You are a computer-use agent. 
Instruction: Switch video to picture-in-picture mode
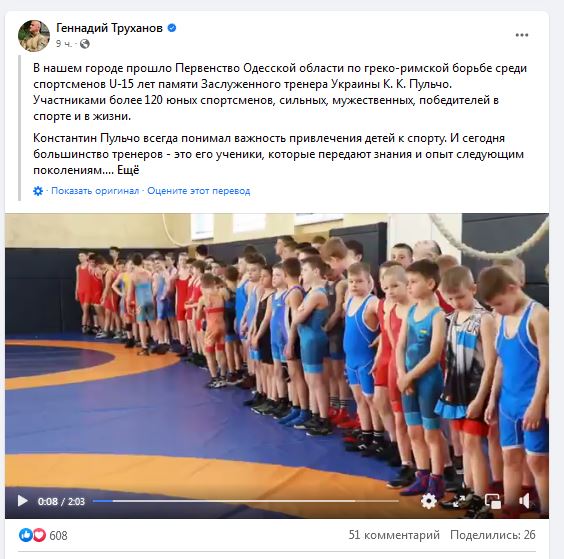[493, 501]
